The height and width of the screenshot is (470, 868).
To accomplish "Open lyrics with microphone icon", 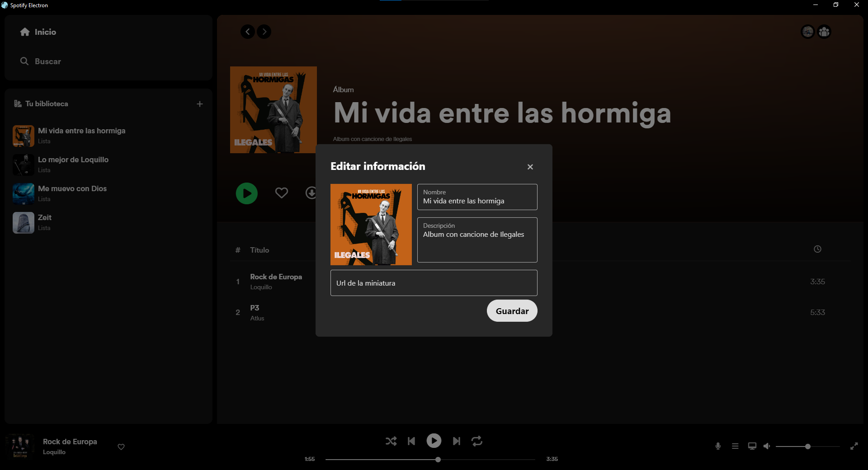I will pyautogui.click(x=718, y=446).
